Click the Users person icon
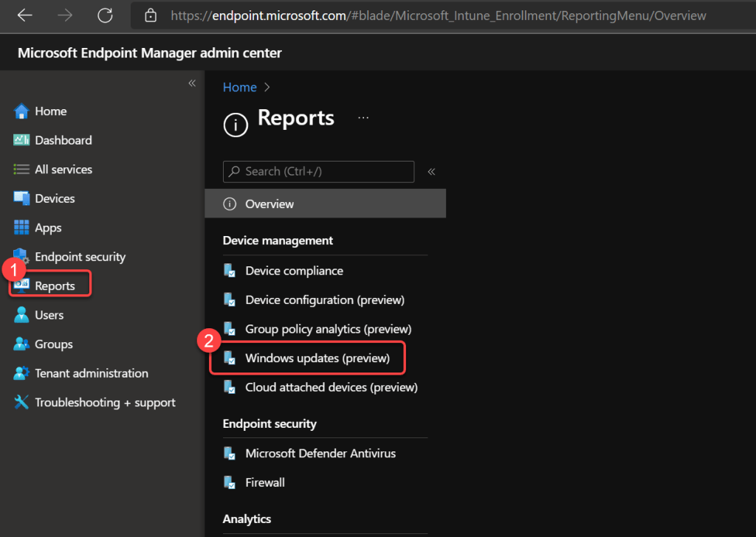This screenshot has width=756, height=537. 21,315
